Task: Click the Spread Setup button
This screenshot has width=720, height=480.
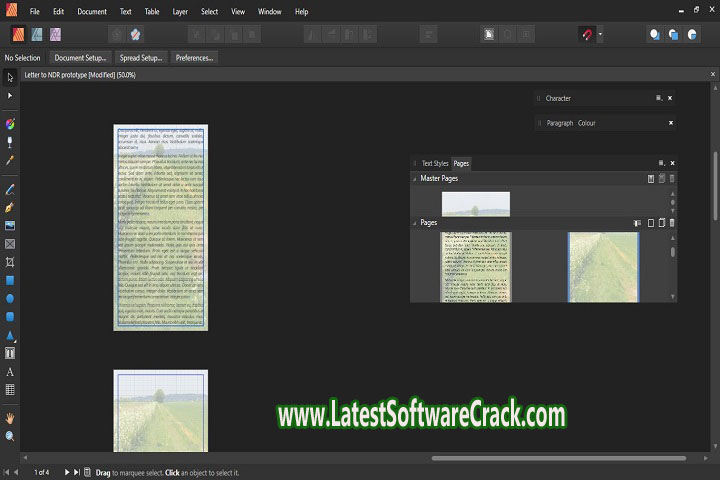Action: tap(141, 58)
